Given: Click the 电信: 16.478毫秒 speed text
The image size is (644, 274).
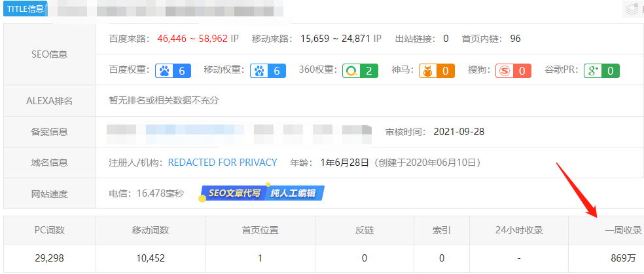Looking at the screenshot, I should [146, 193].
